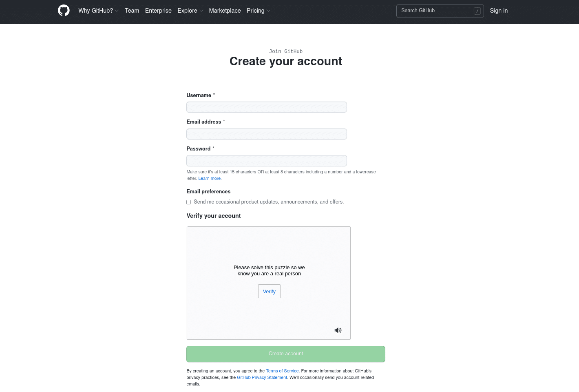Click the GitHub Octocat logo

tap(64, 11)
